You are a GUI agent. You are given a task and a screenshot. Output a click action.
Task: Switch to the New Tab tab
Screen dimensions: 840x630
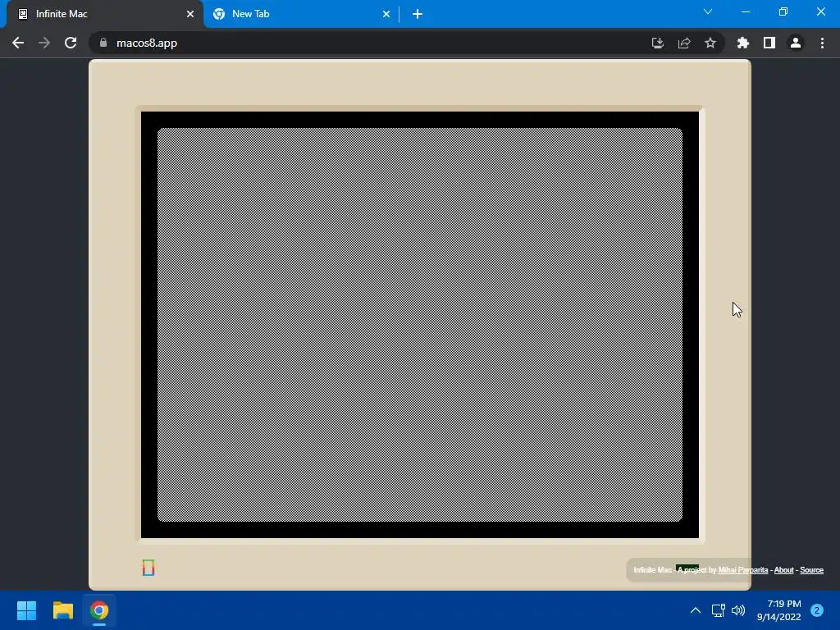300,14
